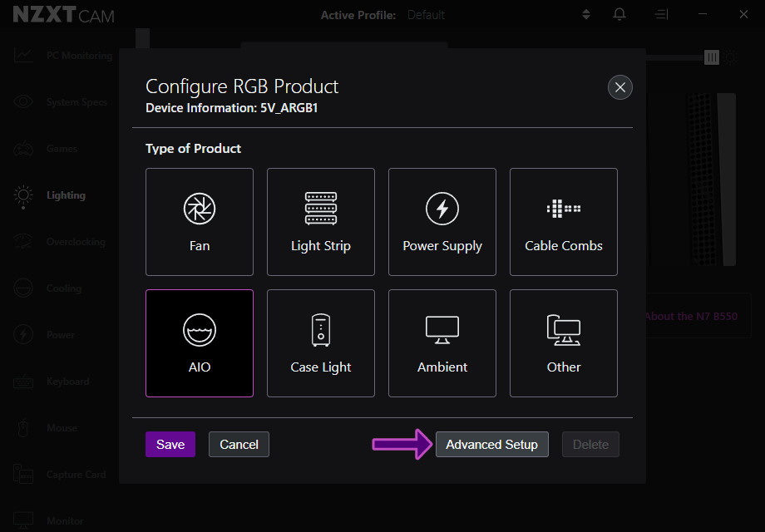Viewport: 765px width, 532px height.
Task: Open Advanced Setup
Action: point(491,445)
